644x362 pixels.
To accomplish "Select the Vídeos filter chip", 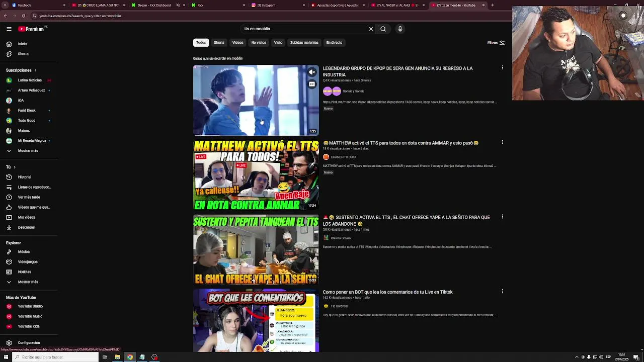I will 238,43.
